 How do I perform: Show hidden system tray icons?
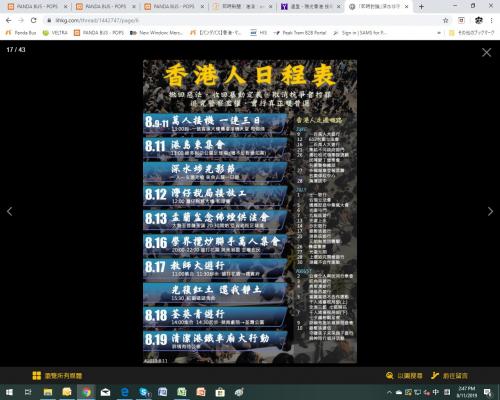click(x=389, y=392)
